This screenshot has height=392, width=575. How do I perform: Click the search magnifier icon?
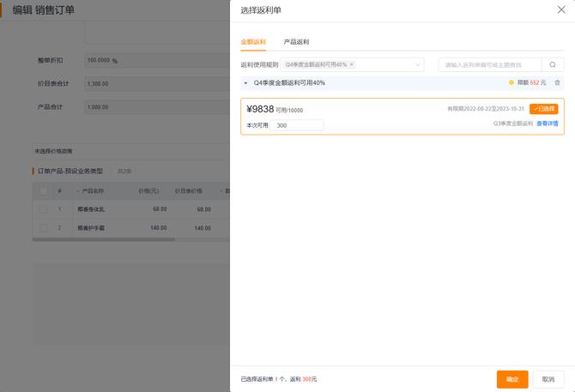coord(553,64)
